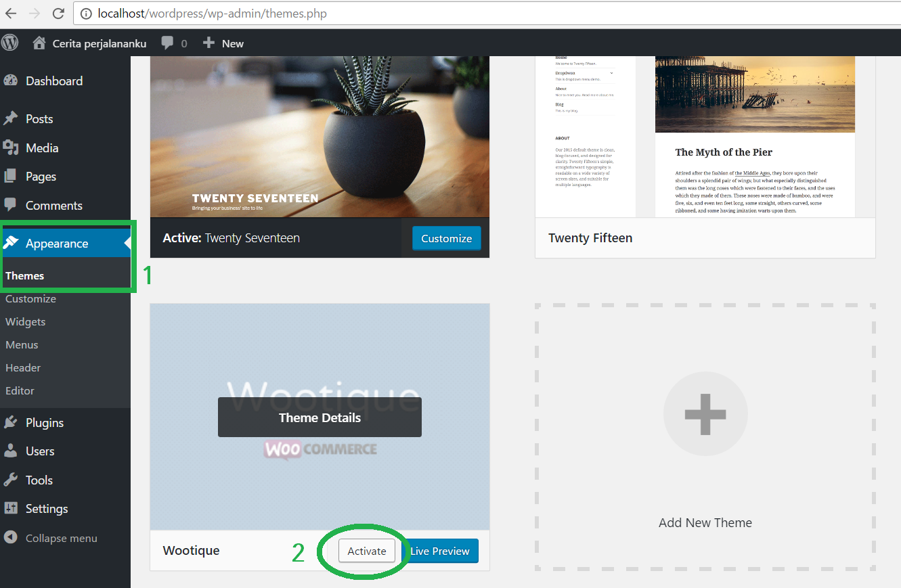Image resolution: width=901 pixels, height=588 pixels.
Task: Click the Media icon in sidebar
Action: [10, 148]
